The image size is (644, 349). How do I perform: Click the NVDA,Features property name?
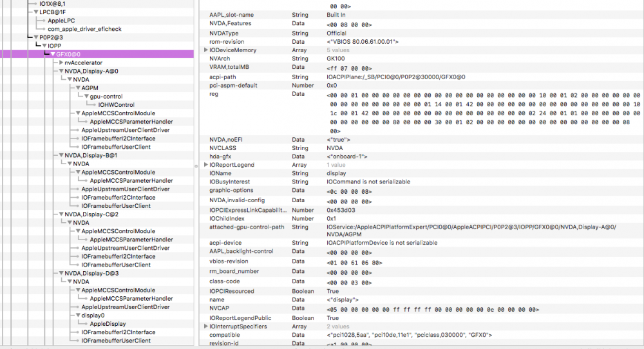[x=230, y=23]
